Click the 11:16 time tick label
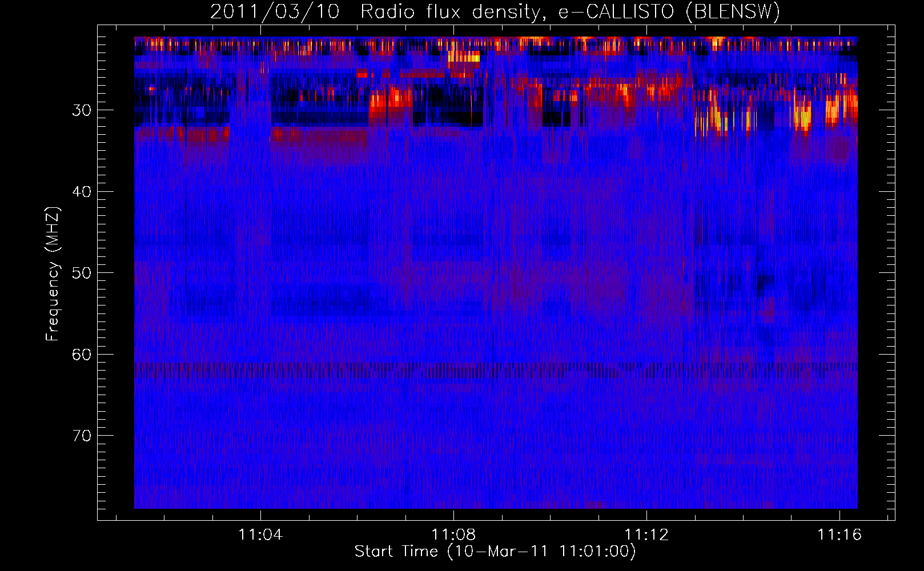The image size is (924, 571). [839, 535]
